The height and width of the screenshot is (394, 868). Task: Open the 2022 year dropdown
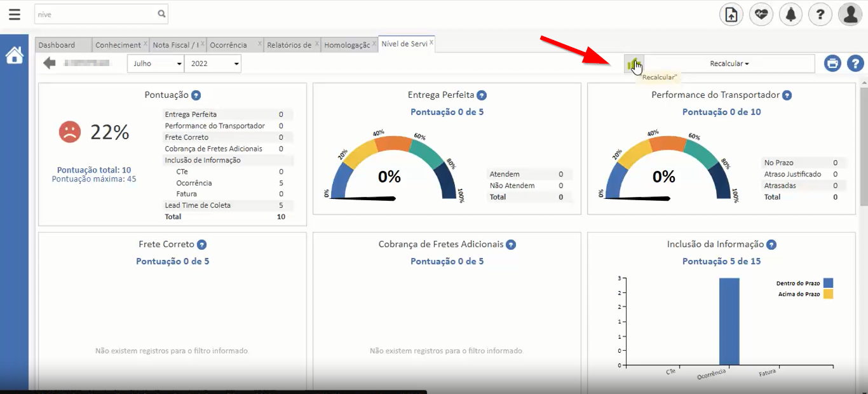[213, 64]
